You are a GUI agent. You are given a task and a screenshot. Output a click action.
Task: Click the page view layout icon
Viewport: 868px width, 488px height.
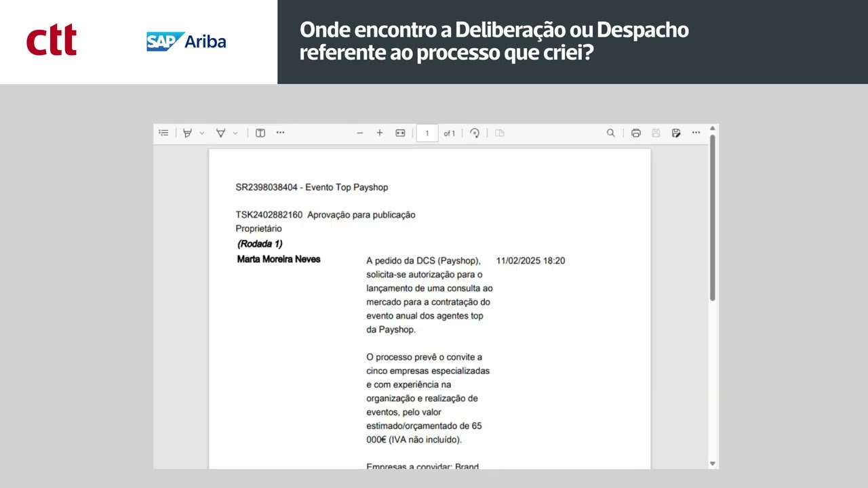[500, 133]
